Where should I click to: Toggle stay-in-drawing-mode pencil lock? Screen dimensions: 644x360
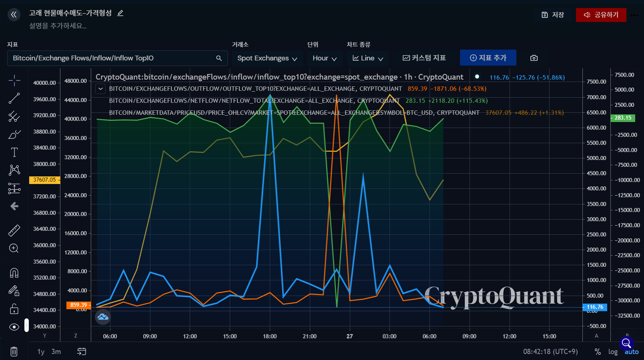[14, 291]
